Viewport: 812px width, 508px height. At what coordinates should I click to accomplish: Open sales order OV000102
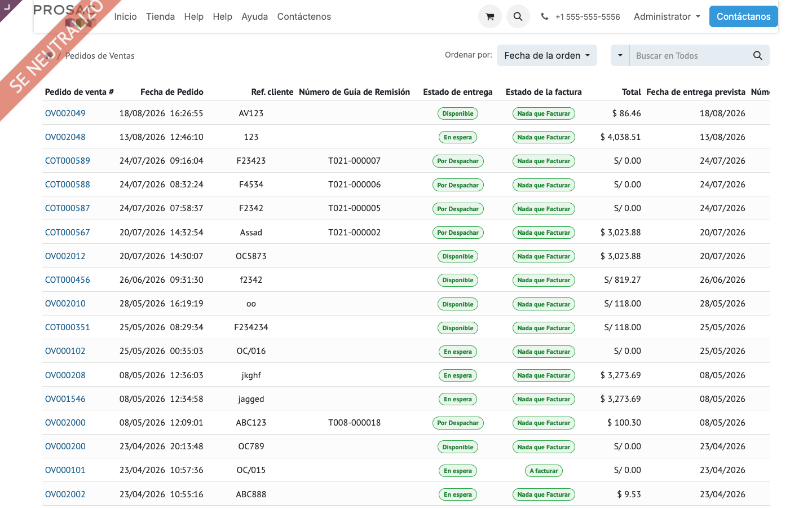[x=65, y=351]
